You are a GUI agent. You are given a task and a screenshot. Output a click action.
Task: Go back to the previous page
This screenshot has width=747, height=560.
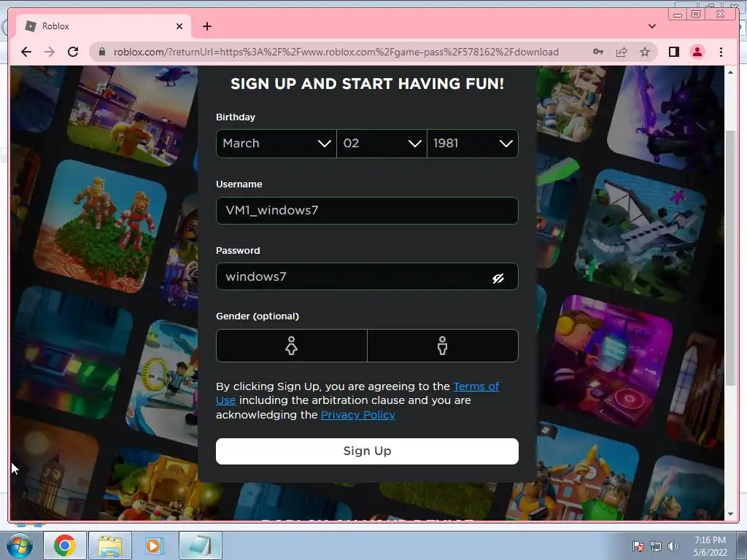[26, 52]
